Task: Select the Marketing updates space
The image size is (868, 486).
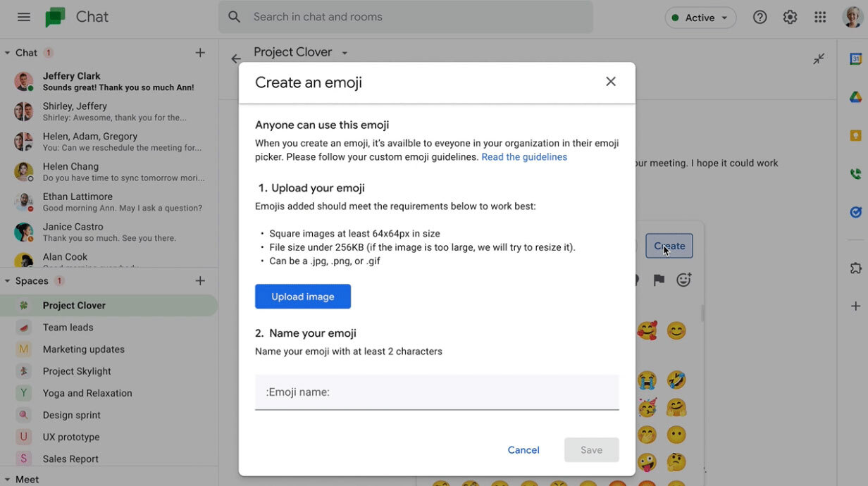Action: pyautogui.click(x=83, y=349)
